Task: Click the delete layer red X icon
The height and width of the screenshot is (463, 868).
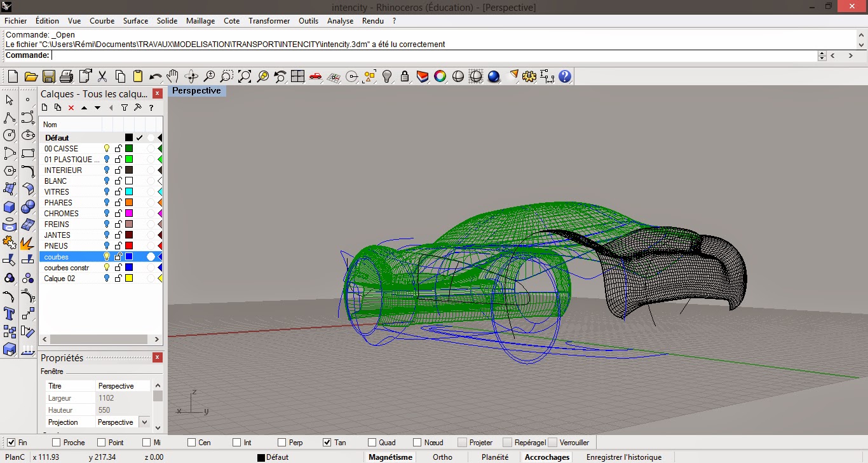Action: [71, 108]
